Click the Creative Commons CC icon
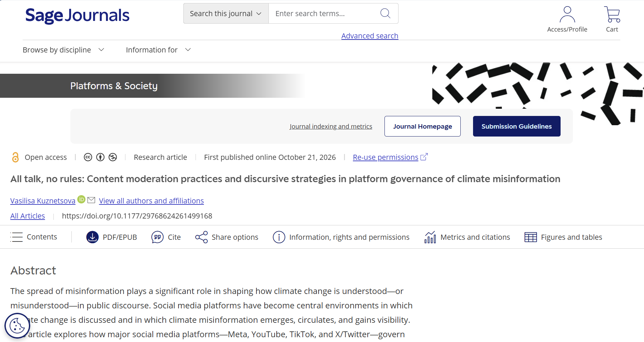The width and height of the screenshot is (644, 342). (88, 157)
